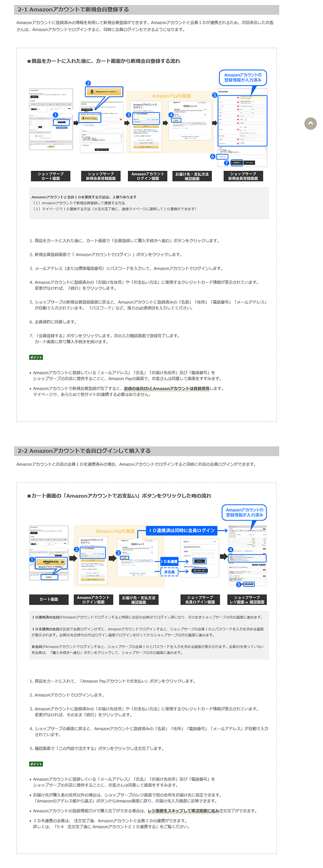The height and width of the screenshot is (868, 323).
Task: Click the intro sentence under heading 2-2
Action: point(136,464)
